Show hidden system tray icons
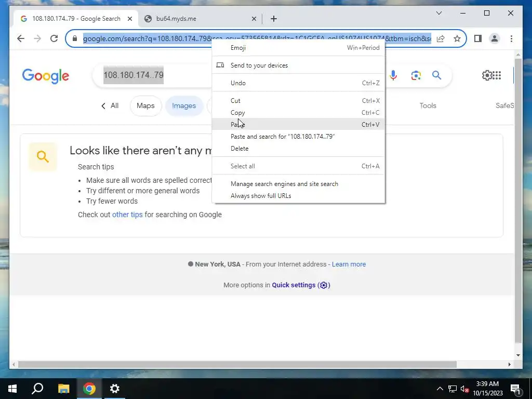Screen dimensions: 532x399 click(440, 389)
